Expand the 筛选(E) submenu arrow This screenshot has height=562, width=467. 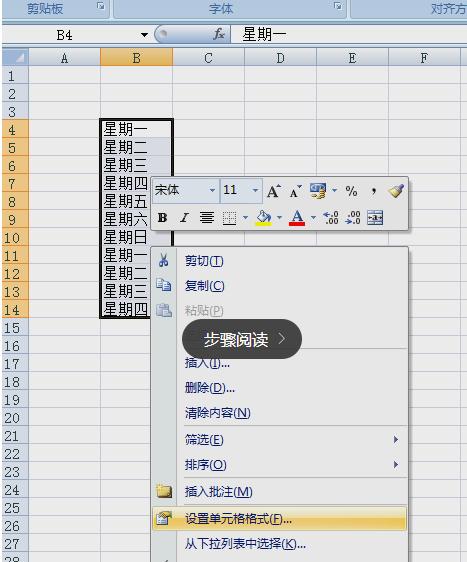click(x=396, y=439)
